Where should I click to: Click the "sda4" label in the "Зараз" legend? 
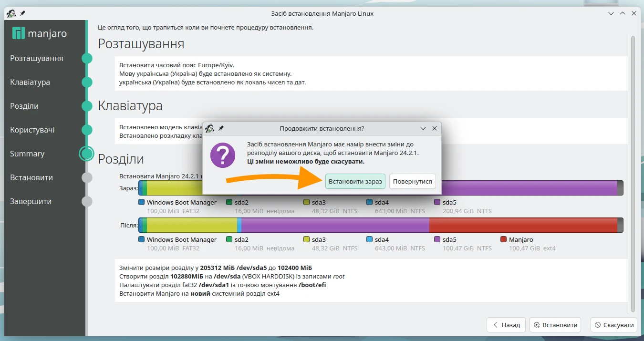382,202
